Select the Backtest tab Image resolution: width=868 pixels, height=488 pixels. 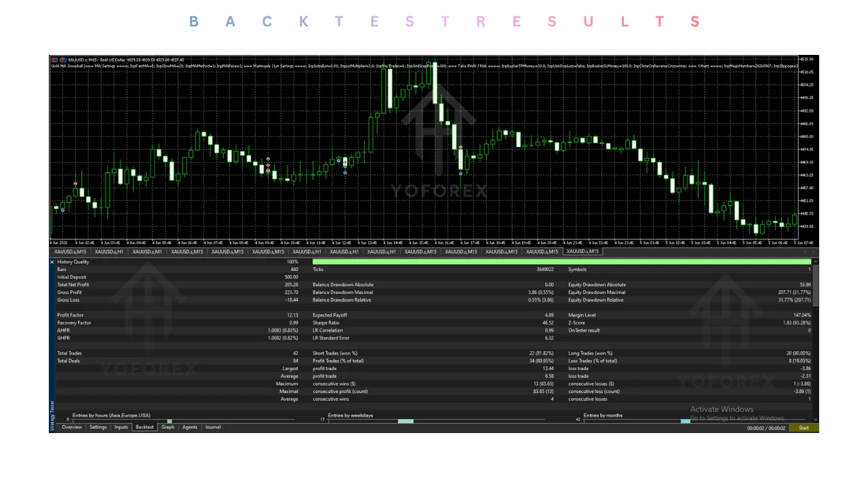coord(144,427)
